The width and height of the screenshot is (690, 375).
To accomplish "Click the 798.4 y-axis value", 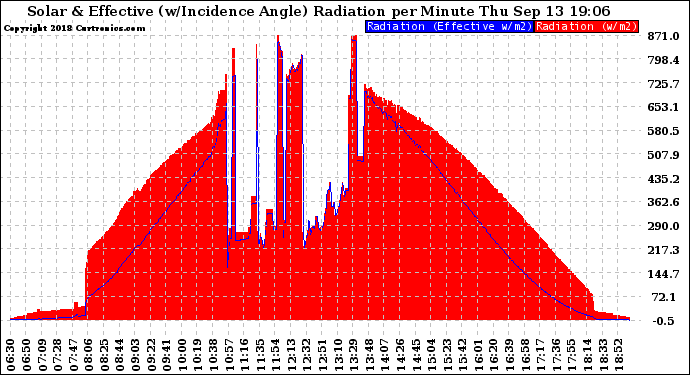I will click(663, 60).
